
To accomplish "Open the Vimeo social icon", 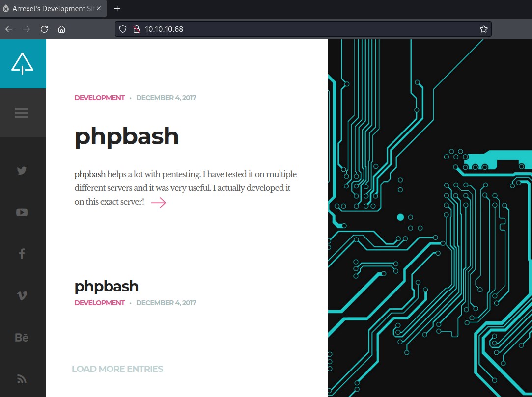I will (x=22, y=295).
